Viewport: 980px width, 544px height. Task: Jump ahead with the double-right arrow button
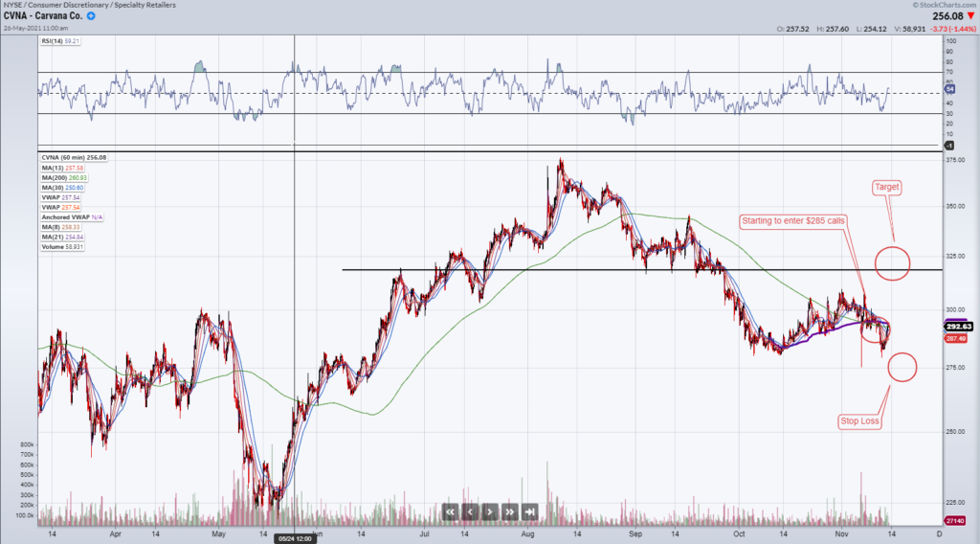[510, 512]
